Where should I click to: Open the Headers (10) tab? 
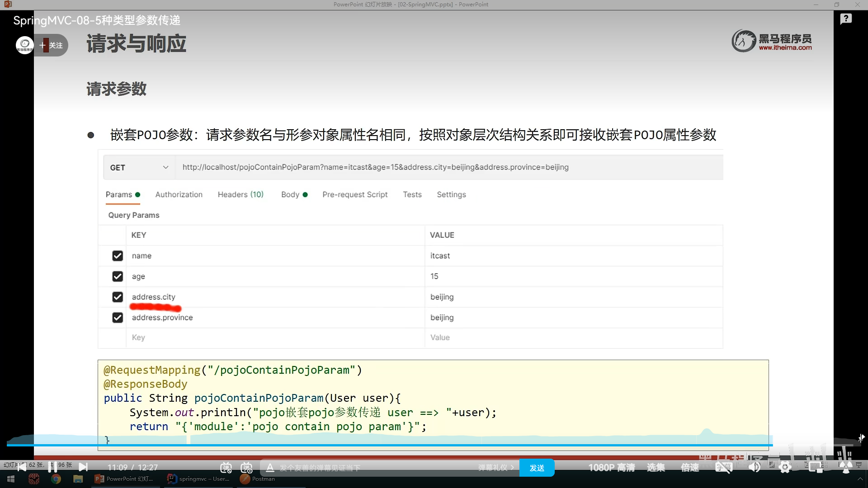coord(241,194)
